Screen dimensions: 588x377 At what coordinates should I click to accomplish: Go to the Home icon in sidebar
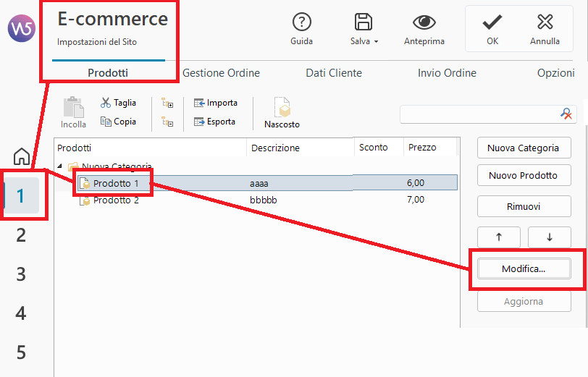pyautogui.click(x=22, y=156)
